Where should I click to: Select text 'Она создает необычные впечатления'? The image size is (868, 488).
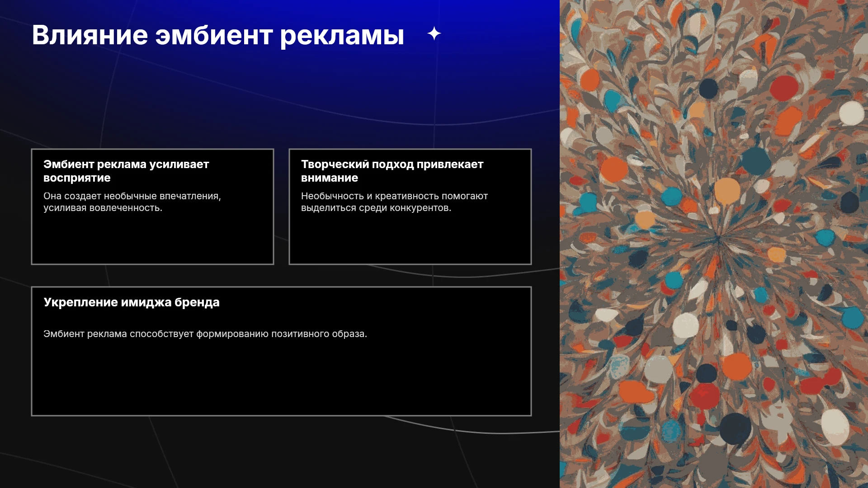[x=131, y=196]
